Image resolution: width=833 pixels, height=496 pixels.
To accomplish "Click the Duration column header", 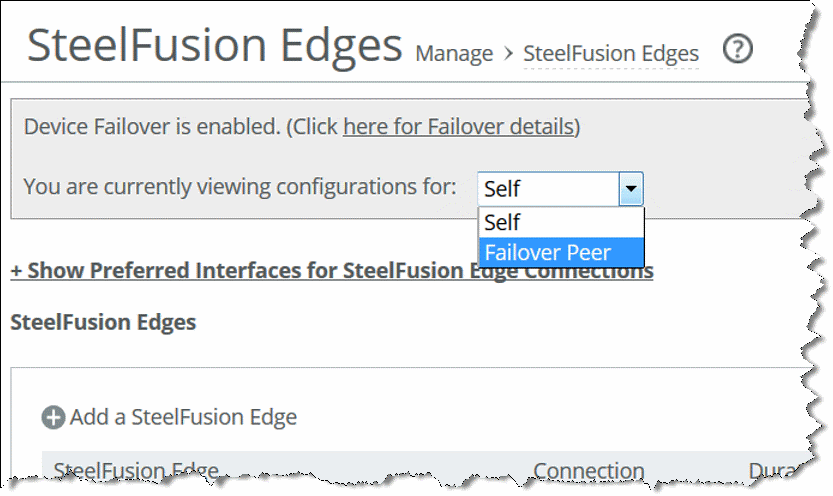I will [774, 471].
